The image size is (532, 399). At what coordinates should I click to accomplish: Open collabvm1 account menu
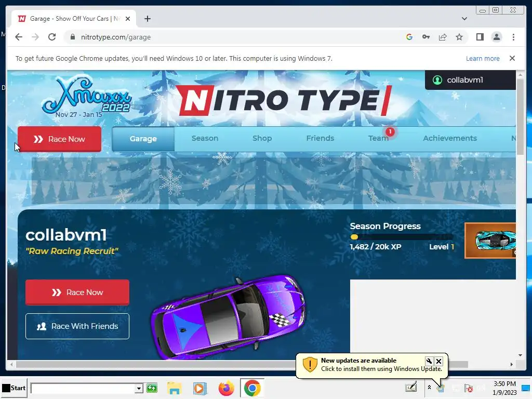(x=470, y=80)
